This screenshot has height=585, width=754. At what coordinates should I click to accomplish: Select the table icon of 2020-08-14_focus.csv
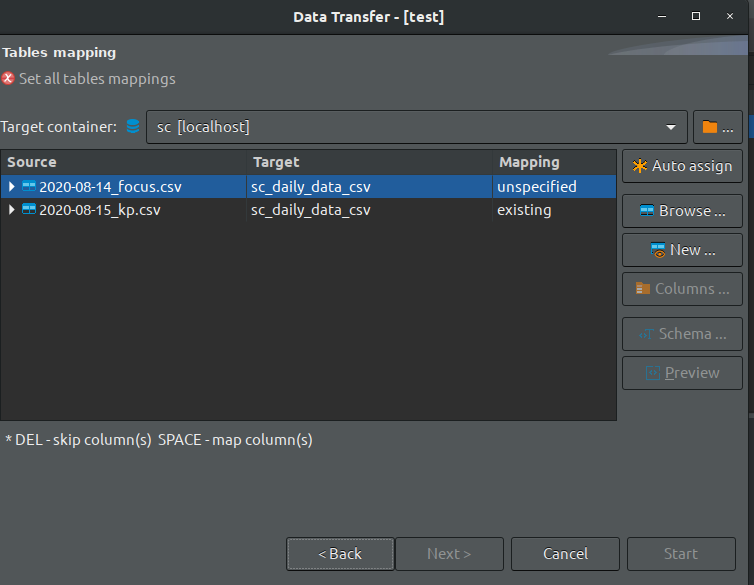(29, 186)
